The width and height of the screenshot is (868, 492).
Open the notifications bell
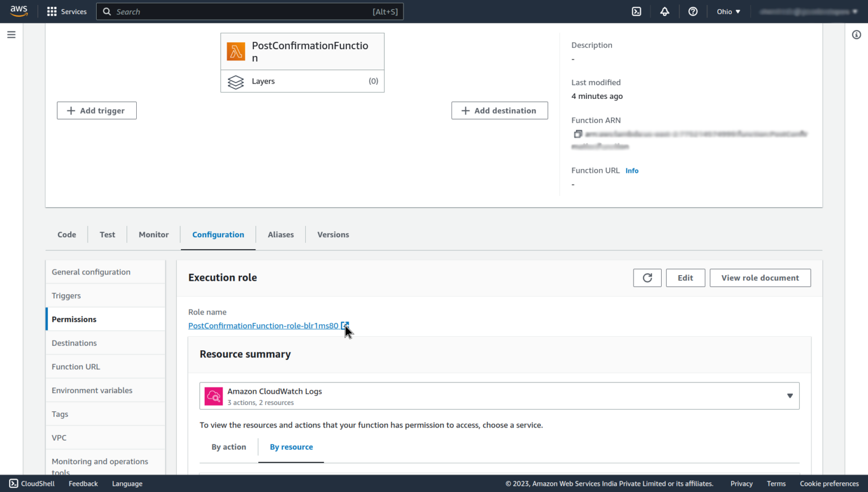(x=665, y=11)
